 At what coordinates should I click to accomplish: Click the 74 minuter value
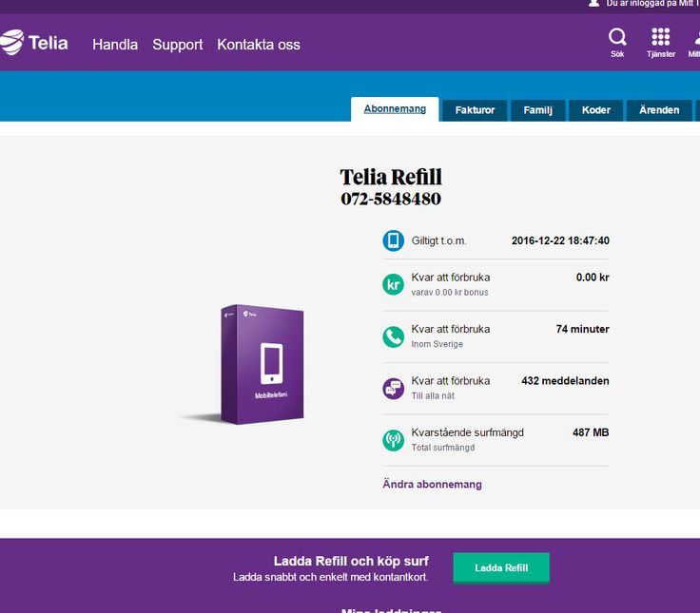(x=583, y=329)
